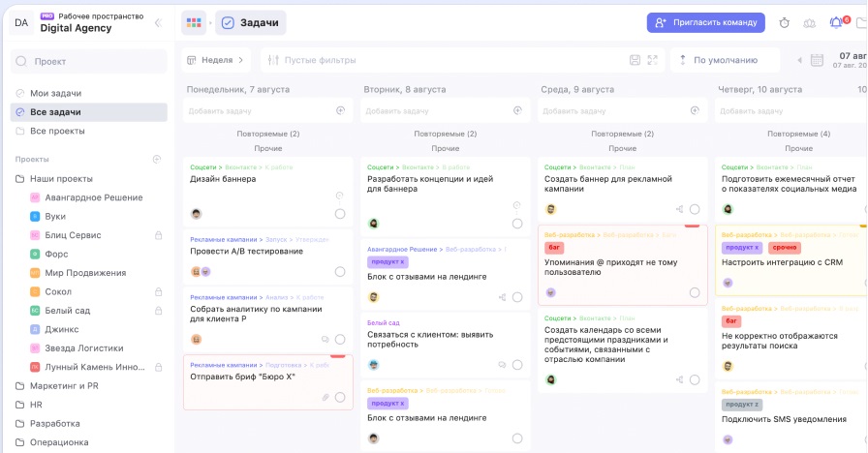The image size is (868, 453).
Task: Open comments icon on Собрать аналитику card
Action: point(325,339)
